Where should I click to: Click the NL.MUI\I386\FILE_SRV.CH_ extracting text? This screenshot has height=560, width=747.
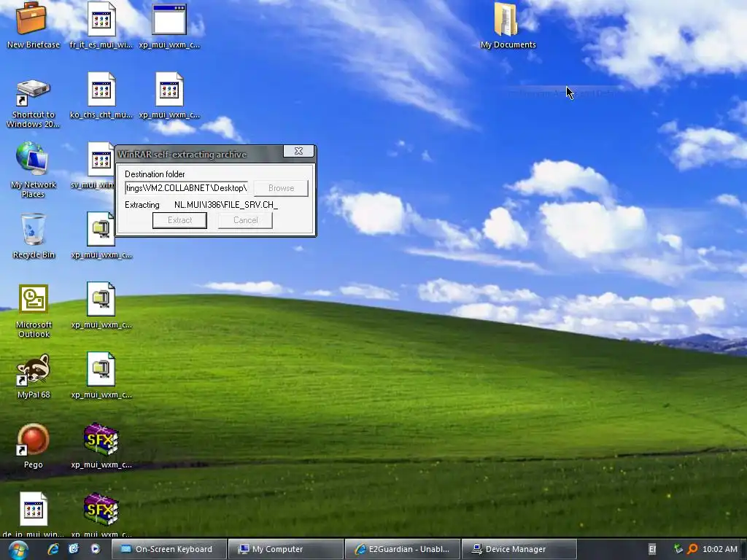point(226,205)
